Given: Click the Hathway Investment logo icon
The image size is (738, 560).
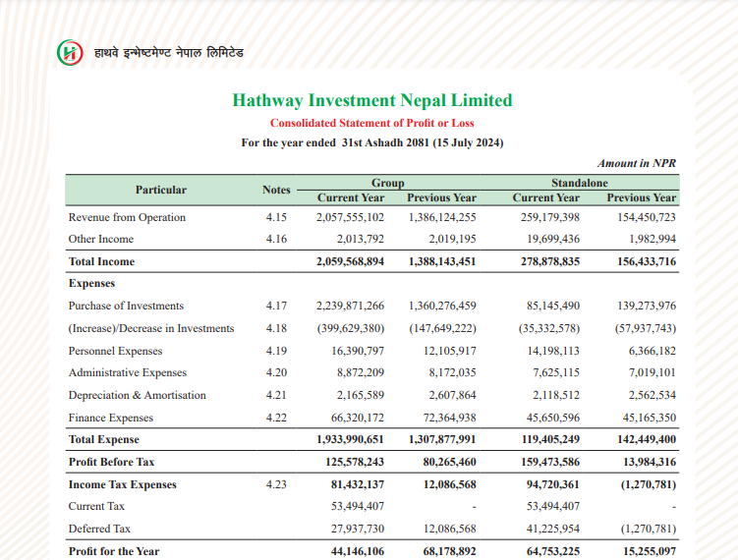Looking at the screenshot, I should click(70, 52).
